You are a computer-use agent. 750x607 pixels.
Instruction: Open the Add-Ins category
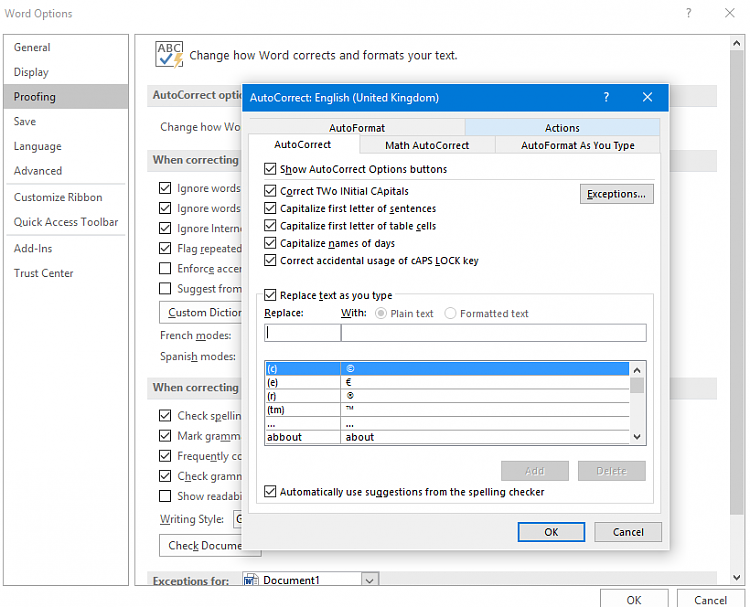tap(66, 248)
